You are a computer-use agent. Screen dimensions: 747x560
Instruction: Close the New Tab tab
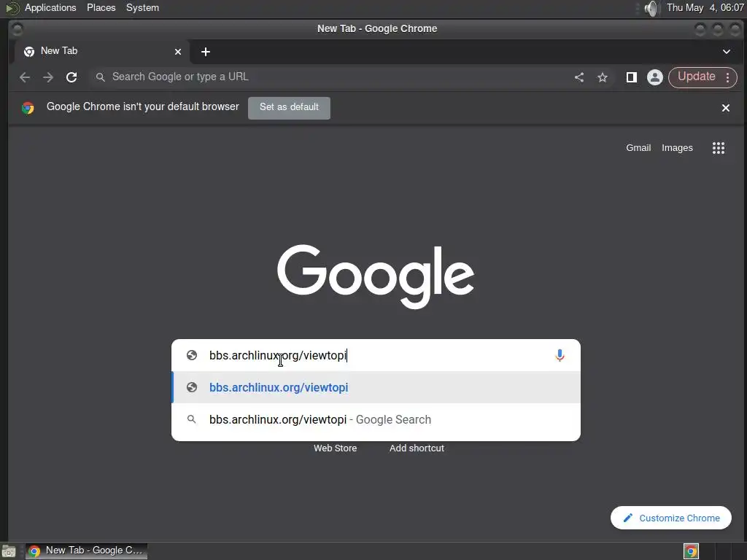tap(178, 52)
